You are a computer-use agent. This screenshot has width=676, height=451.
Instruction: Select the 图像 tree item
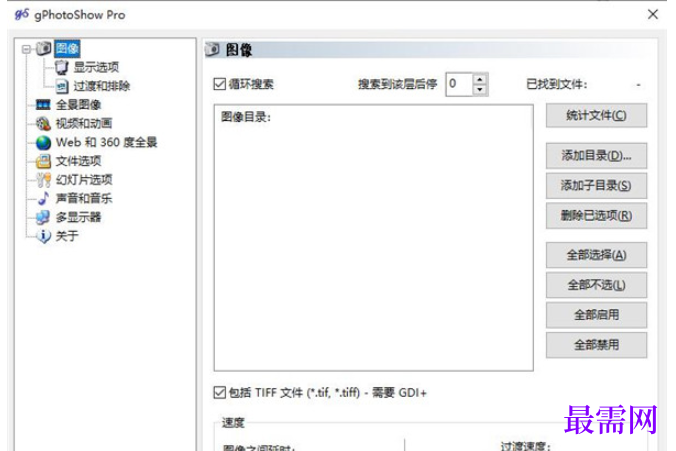(67, 49)
